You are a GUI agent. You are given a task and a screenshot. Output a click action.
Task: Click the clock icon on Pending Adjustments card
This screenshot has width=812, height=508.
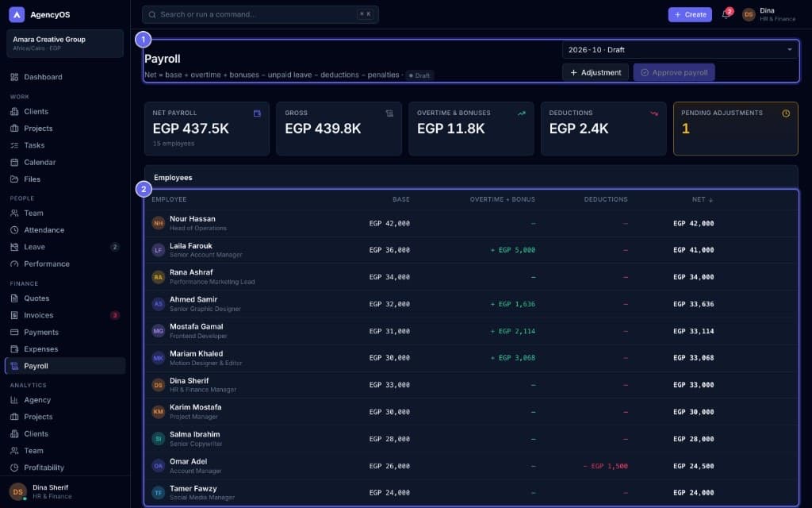(786, 114)
